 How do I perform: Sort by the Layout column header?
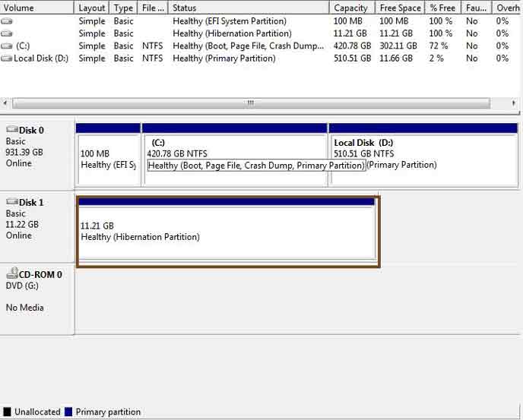[92, 8]
